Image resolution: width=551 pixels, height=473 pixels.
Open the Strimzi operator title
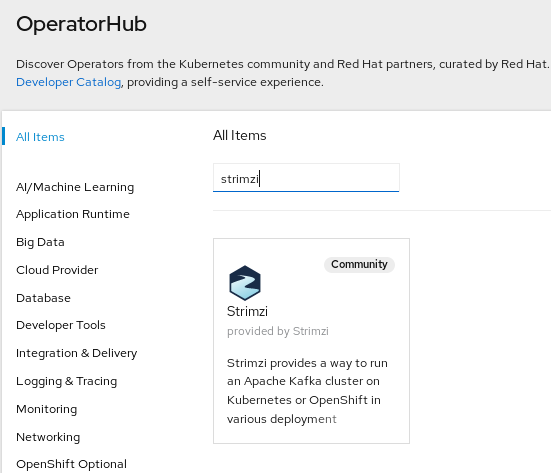[x=247, y=311]
